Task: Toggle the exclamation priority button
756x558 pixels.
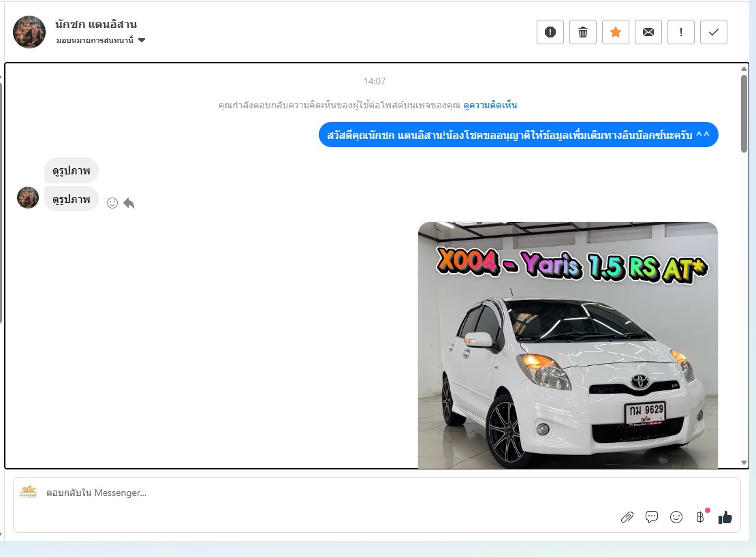Action: point(681,32)
